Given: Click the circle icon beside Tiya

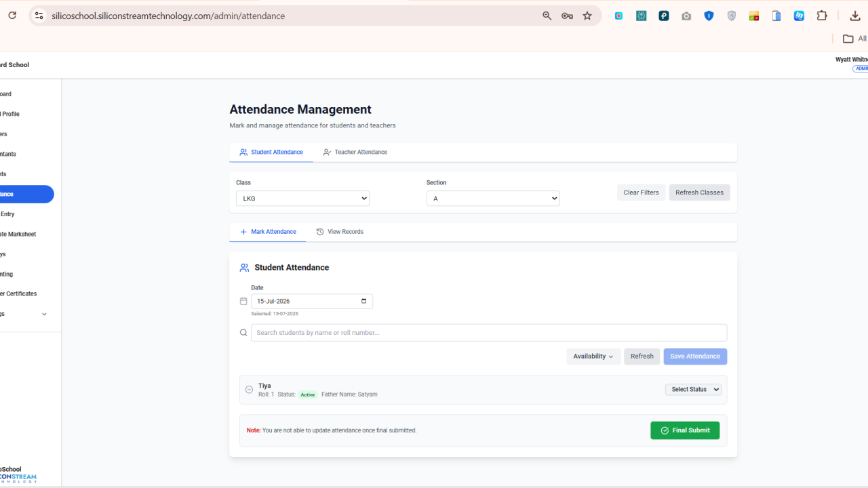Looking at the screenshot, I should [x=249, y=390].
